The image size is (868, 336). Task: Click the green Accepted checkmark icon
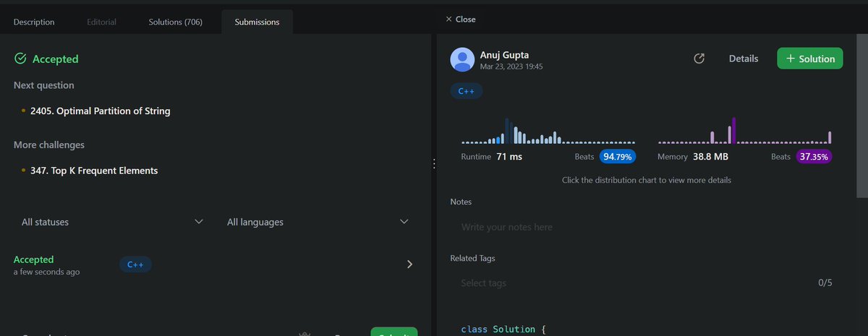pos(21,59)
